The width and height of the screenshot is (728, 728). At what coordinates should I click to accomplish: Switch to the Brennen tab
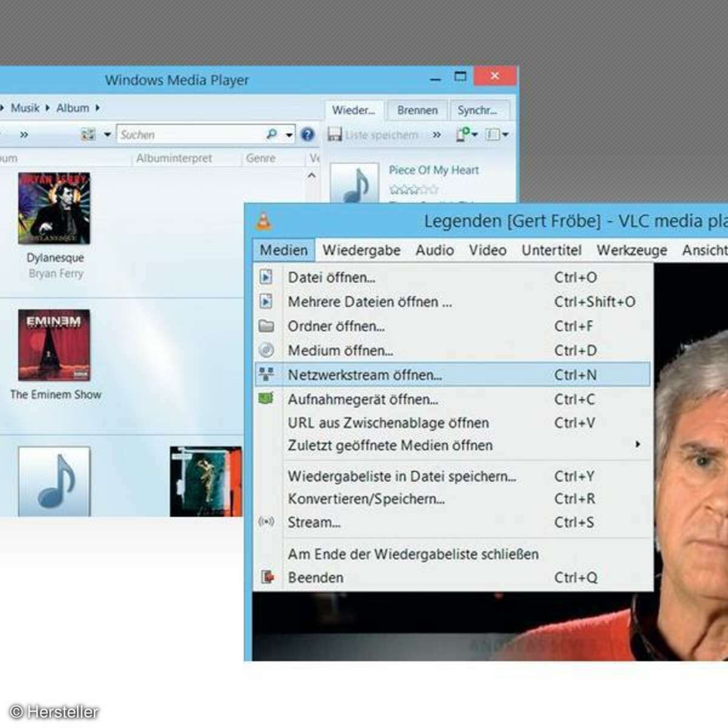(417, 110)
